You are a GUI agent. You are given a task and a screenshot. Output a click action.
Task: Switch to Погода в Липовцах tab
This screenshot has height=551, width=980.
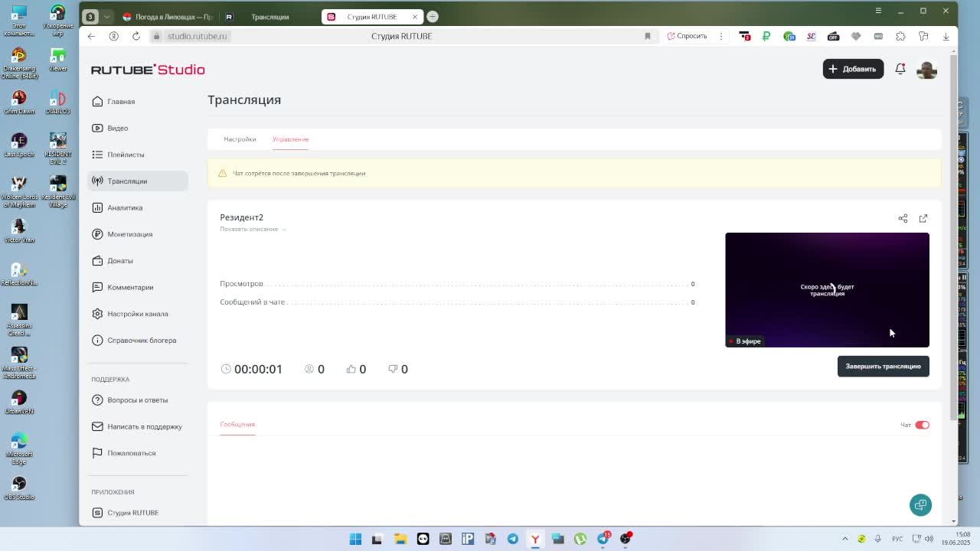click(x=168, y=17)
